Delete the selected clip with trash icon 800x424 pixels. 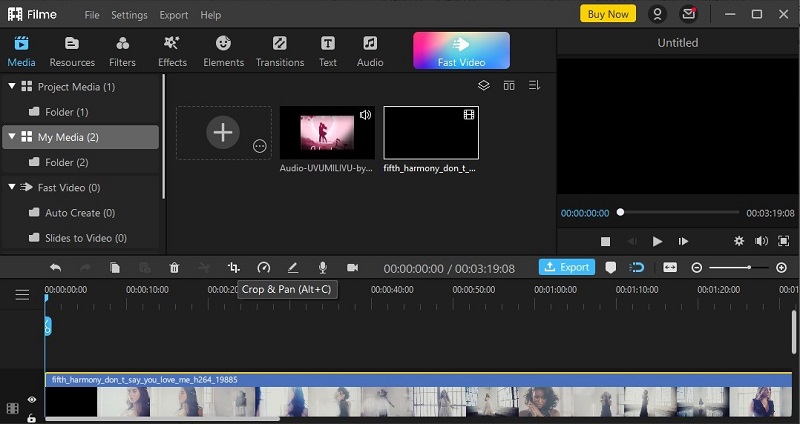[x=174, y=267]
